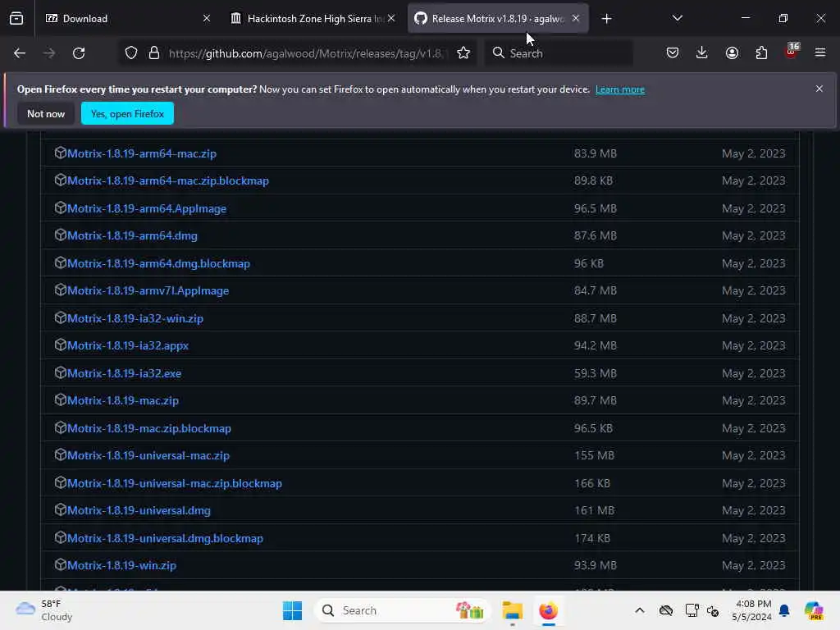Download Motrix-1.8.19-arm64-mac.zip.blockmap

click(x=168, y=181)
